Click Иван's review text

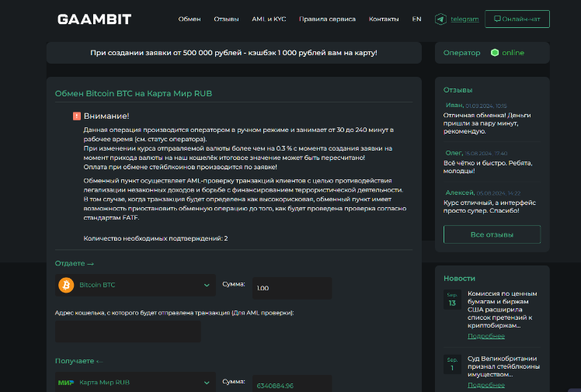coord(487,123)
